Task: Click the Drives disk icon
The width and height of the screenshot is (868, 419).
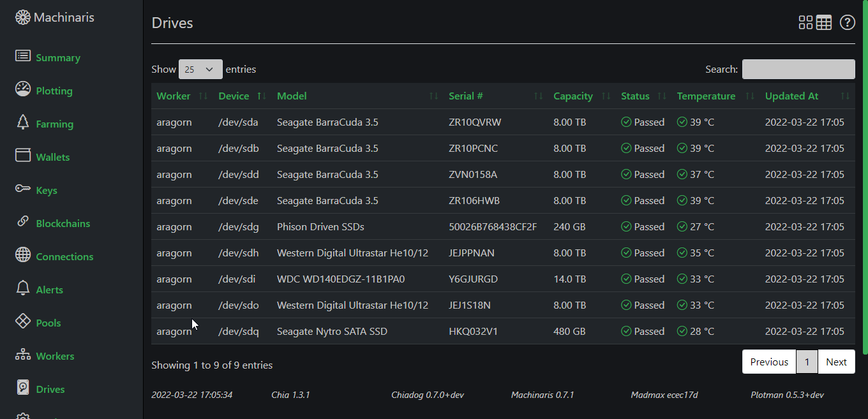Action: click(x=23, y=387)
